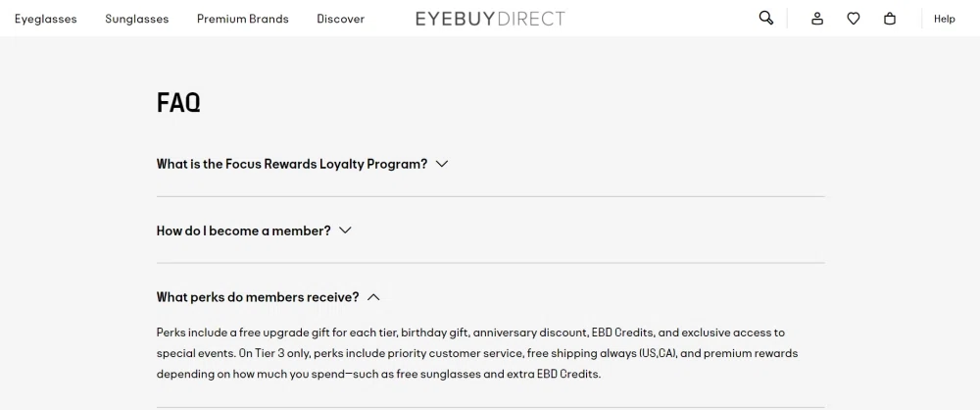Click the Help link

[x=945, y=19]
